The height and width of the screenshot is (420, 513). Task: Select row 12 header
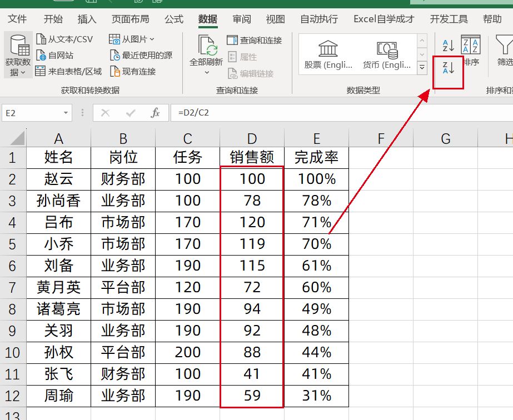12,396
